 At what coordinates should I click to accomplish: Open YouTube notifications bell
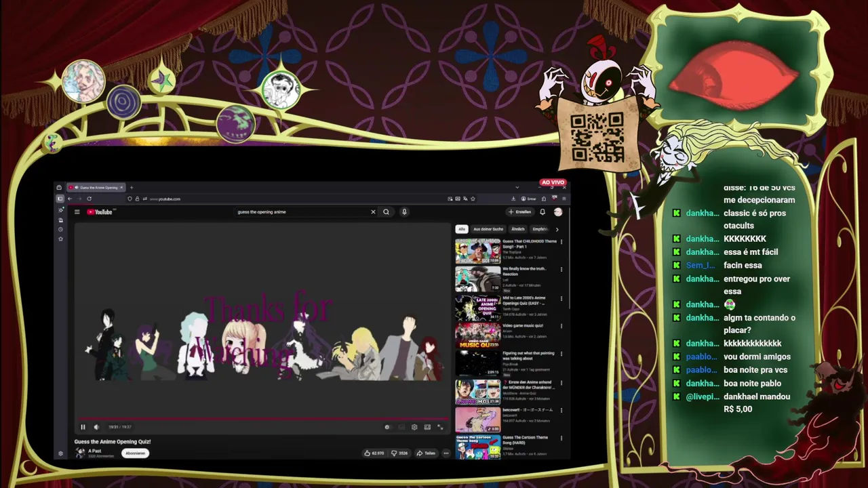click(x=542, y=212)
